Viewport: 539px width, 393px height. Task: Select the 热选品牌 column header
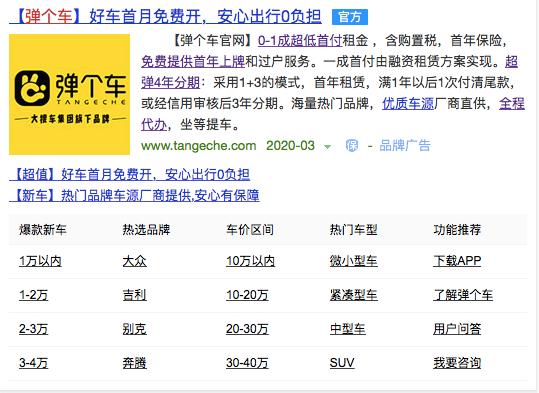pos(146,229)
